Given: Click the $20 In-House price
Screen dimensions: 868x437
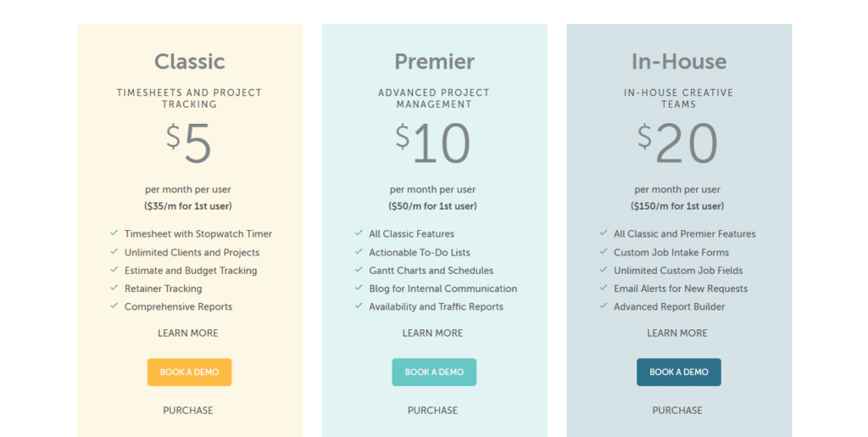Looking at the screenshot, I should (x=677, y=143).
